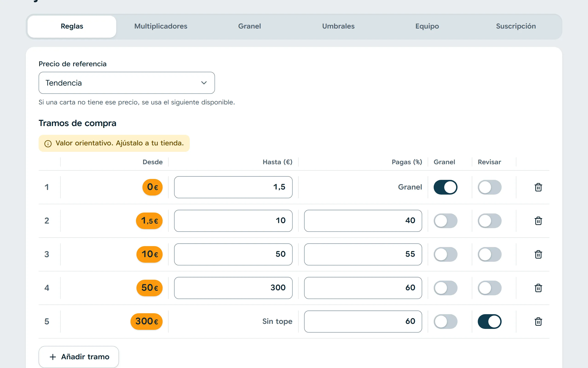The width and height of the screenshot is (588, 368).
Task: Switch to the Multiplicadores tab
Action: pos(161,26)
